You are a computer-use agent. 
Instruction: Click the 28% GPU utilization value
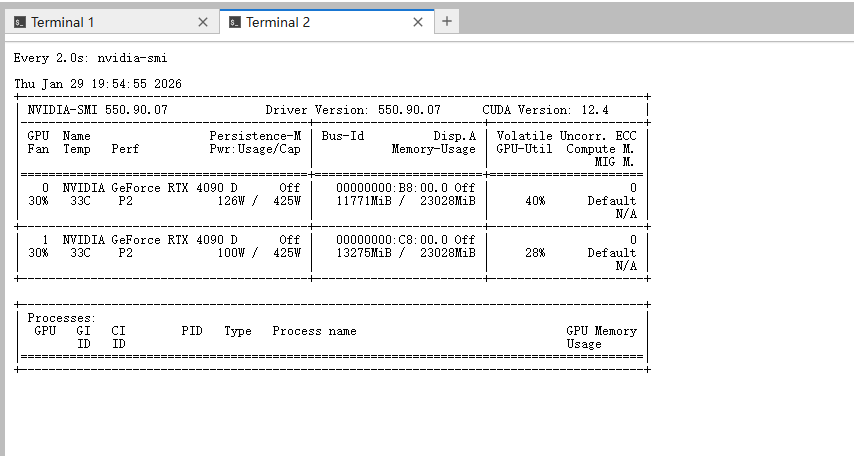point(534,253)
